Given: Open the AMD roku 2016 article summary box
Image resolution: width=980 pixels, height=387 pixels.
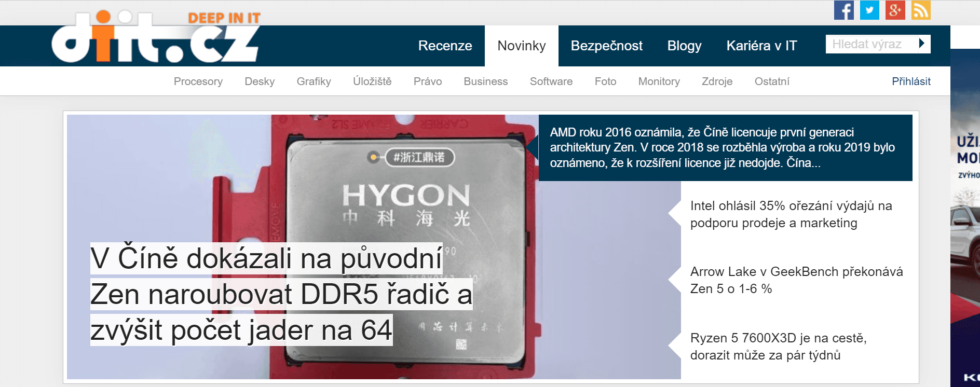Looking at the screenshot, I should (x=726, y=148).
